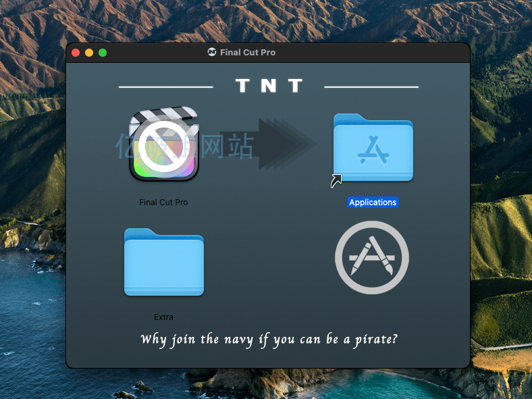Viewport: 532px width, 399px height.
Task: Click the gray App Store circle icon
Action: [x=372, y=257]
